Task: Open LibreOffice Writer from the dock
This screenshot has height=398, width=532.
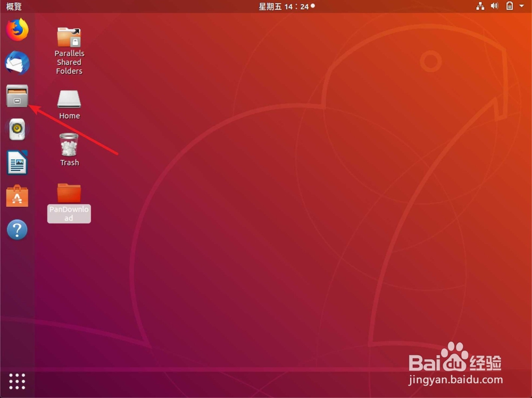Action: 17,162
